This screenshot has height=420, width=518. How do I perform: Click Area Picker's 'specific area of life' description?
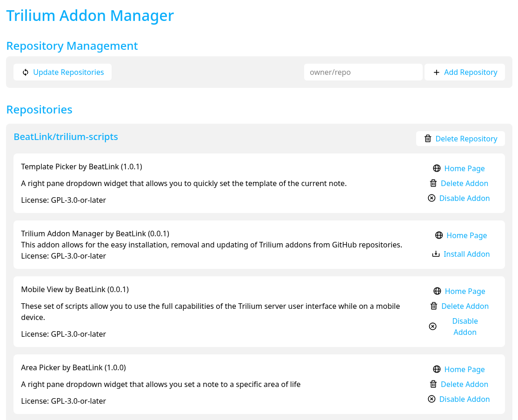[160, 384]
